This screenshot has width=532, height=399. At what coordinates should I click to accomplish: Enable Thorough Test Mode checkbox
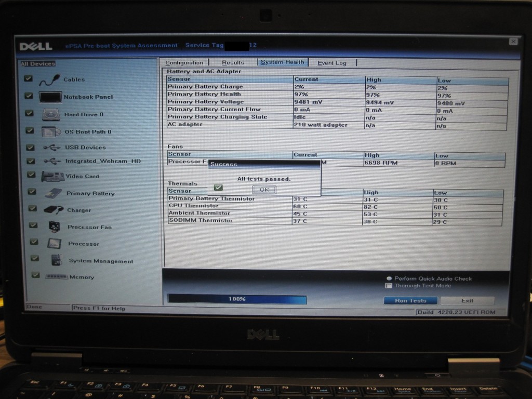(389, 286)
